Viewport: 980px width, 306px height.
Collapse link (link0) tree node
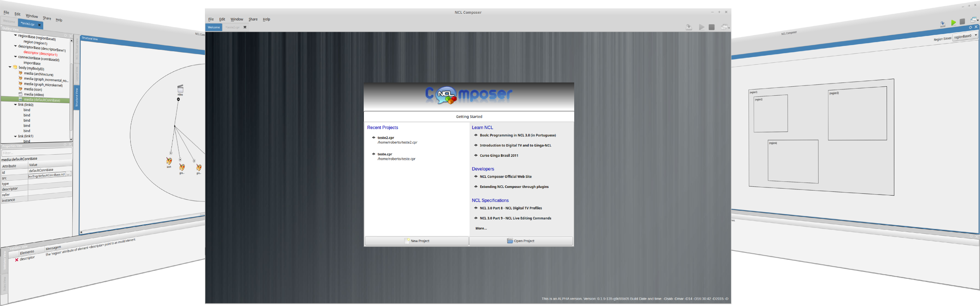coord(15,105)
